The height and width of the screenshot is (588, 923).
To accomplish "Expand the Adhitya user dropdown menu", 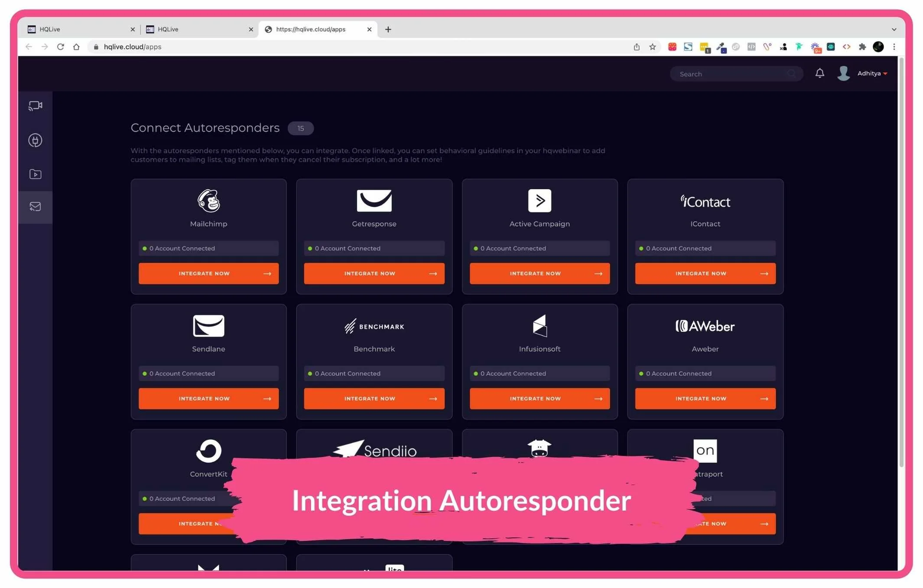I will pos(872,74).
